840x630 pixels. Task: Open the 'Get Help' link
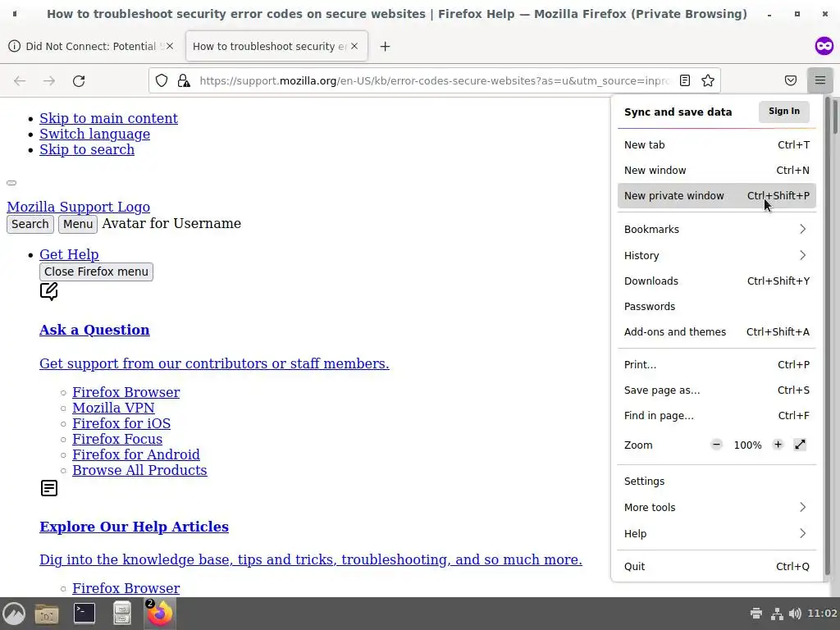tap(69, 254)
